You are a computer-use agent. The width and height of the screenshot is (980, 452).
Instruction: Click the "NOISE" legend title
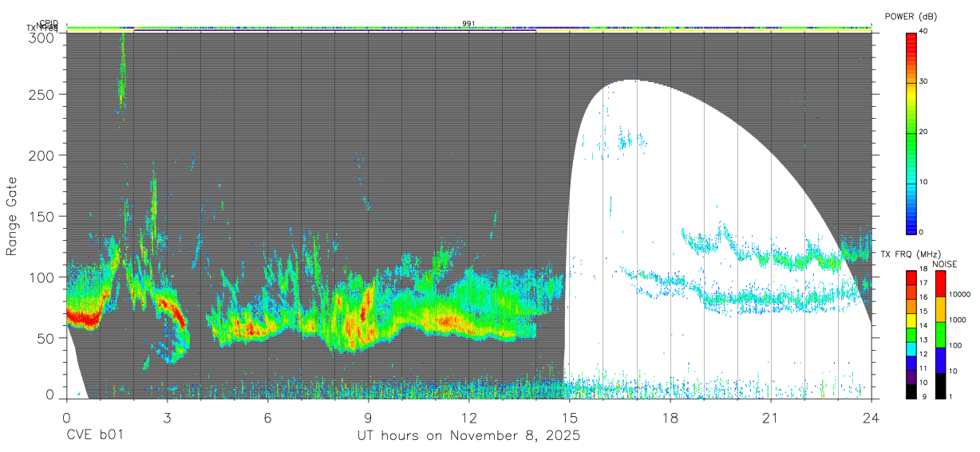945,264
